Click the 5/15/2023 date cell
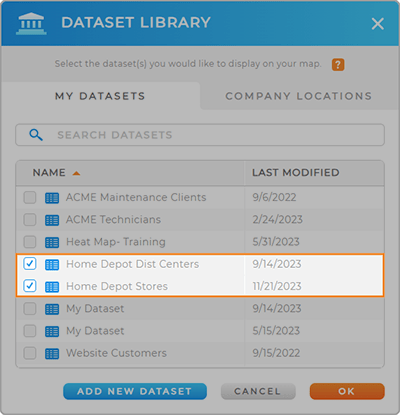The height and width of the screenshot is (415, 400). [x=276, y=331]
